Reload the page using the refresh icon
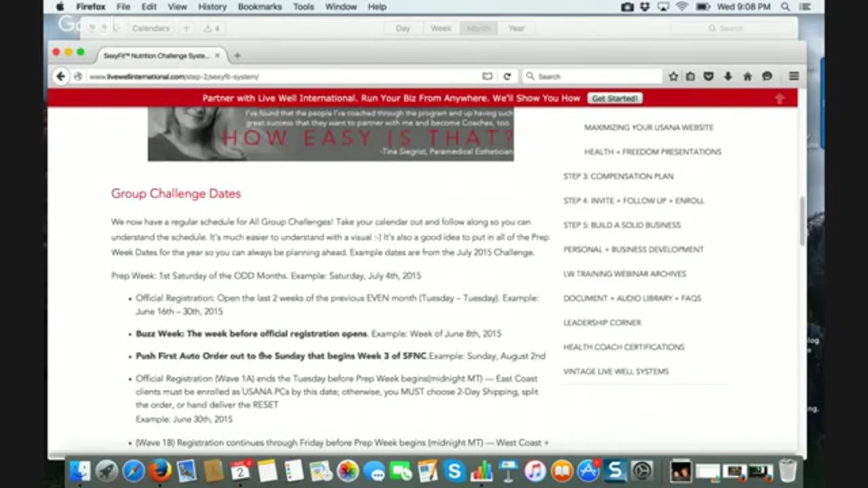This screenshot has width=868, height=488. pos(507,77)
